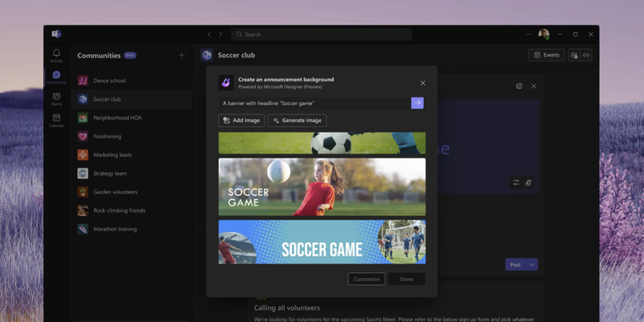
Task: Click the Neighborhood HOA community icon
Action: click(83, 118)
